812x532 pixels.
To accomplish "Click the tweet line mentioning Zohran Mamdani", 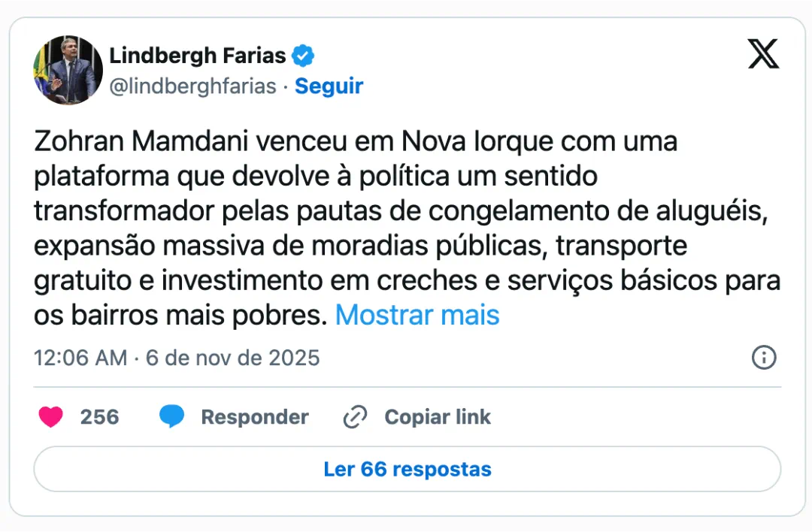I will pos(356,141).
